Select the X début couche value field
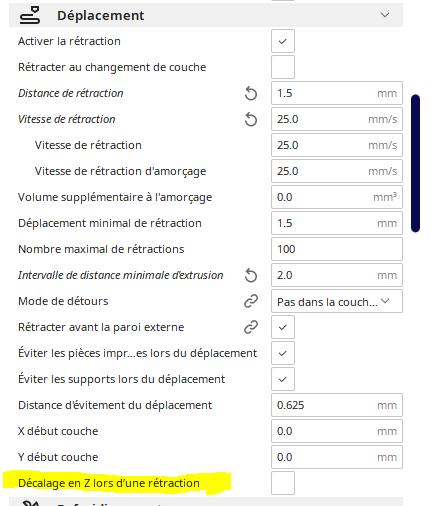Image resolution: width=435 pixels, height=506 pixels. click(x=337, y=431)
